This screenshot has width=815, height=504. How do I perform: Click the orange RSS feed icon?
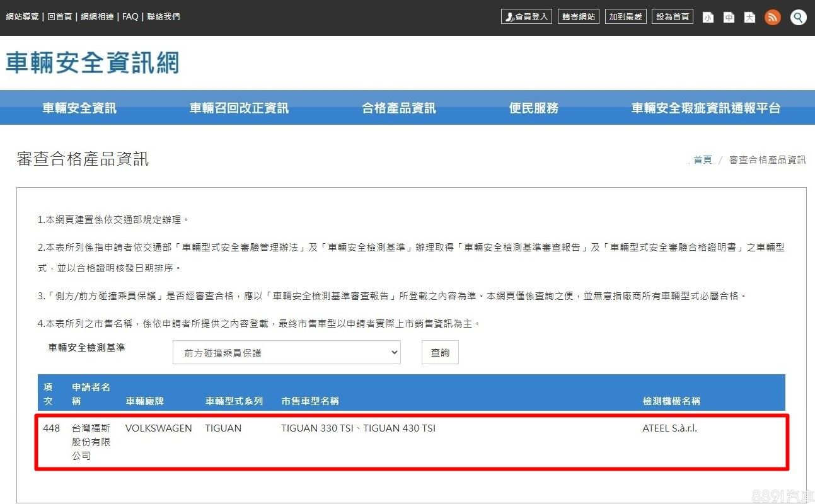pyautogui.click(x=772, y=17)
